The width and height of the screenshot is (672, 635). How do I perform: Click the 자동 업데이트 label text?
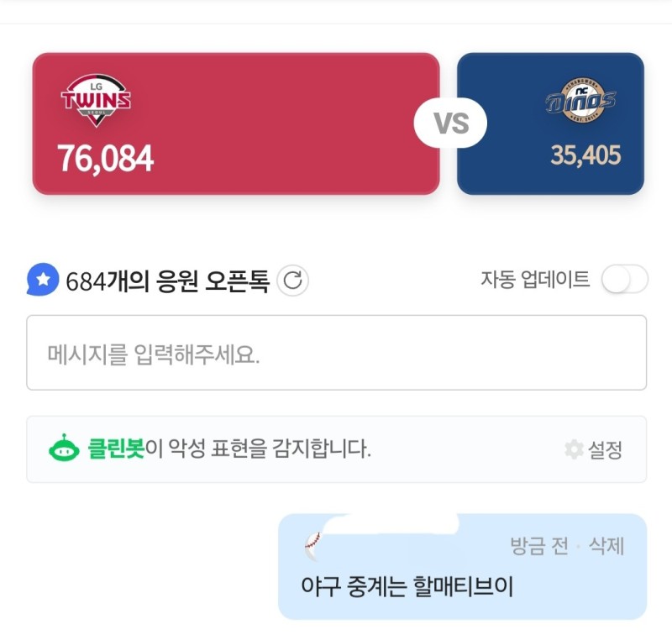(535, 280)
